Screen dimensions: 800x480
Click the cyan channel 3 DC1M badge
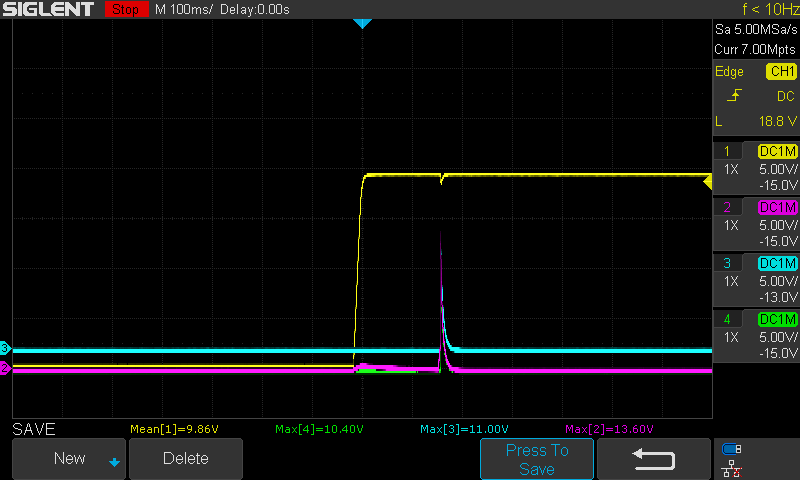pos(778,264)
